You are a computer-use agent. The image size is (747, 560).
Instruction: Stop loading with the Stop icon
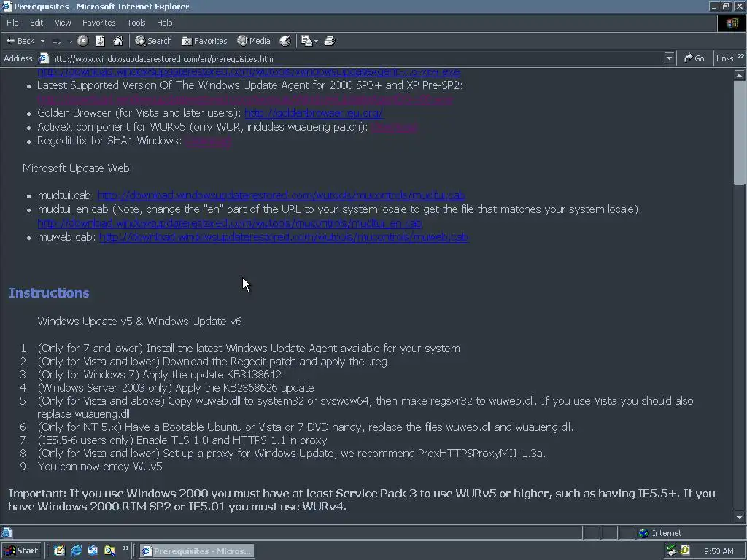(83, 41)
